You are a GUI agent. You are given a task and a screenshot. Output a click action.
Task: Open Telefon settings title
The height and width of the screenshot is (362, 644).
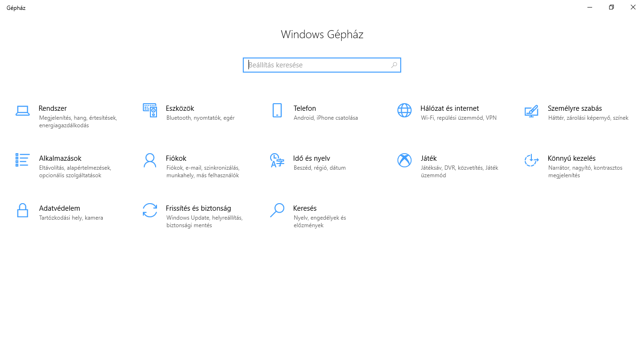pos(305,108)
